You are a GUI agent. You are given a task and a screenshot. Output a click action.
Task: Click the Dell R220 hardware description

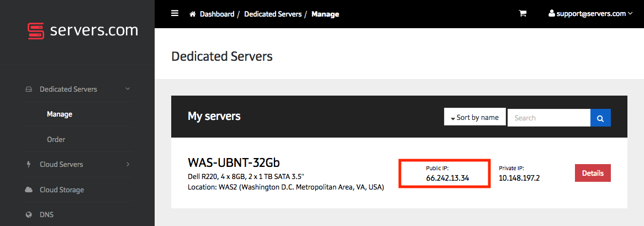[246, 177]
